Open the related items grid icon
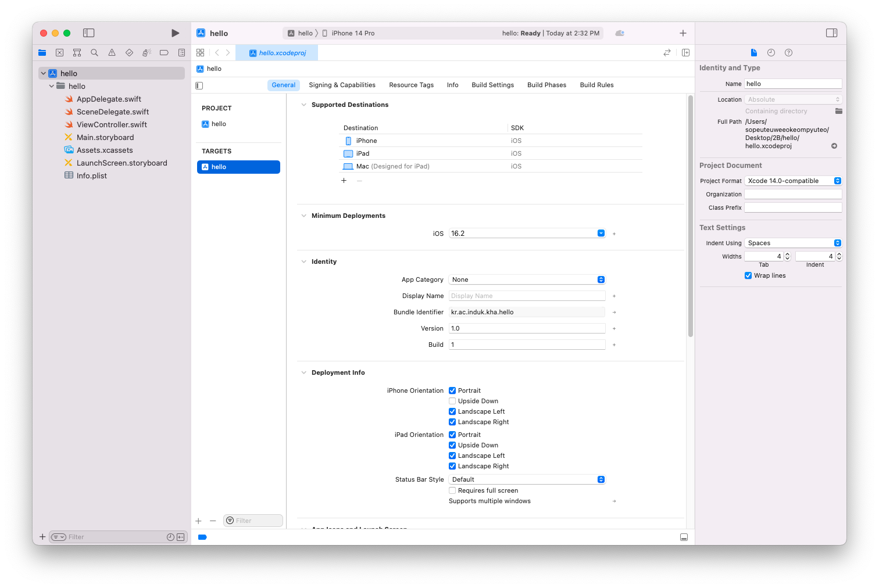The height and width of the screenshot is (588, 879). pyautogui.click(x=201, y=53)
